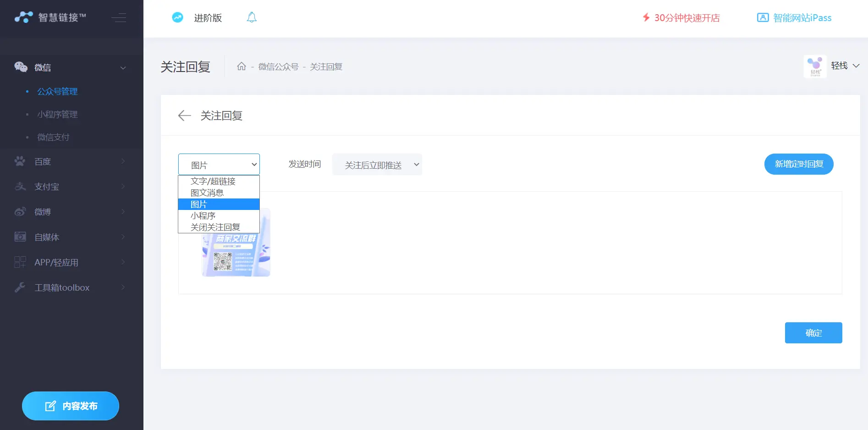Collapse sidebar using hamburger menu icon
The height and width of the screenshot is (430, 868).
(x=119, y=18)
